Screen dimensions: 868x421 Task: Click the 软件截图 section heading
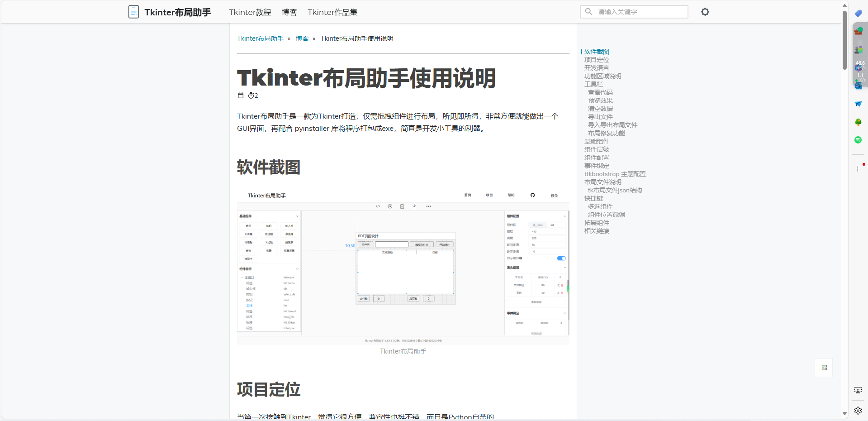pyautogui.click(x=269, y=167)
